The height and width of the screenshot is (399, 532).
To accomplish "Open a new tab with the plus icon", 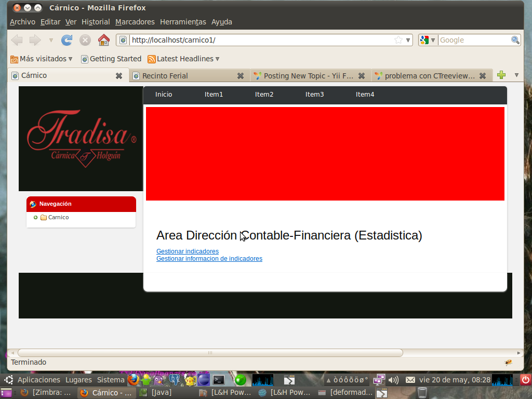I will [x=501, y=75].
